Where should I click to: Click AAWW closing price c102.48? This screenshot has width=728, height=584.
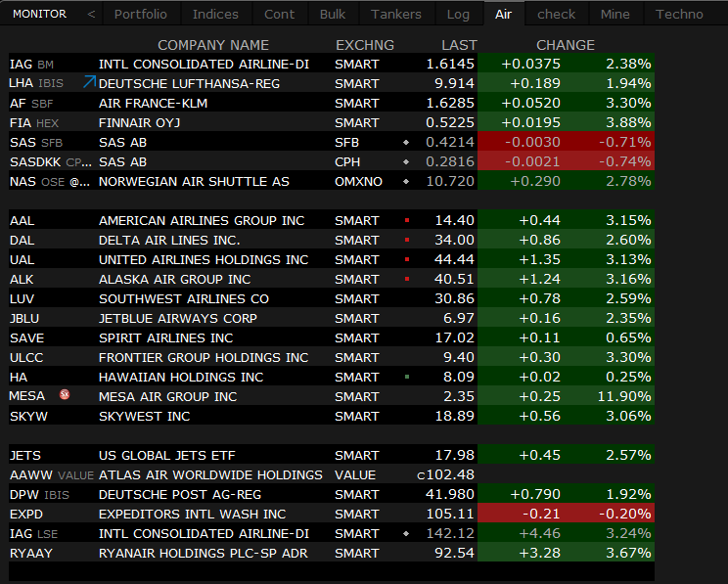pyautogui.click(x=446, y=474)
